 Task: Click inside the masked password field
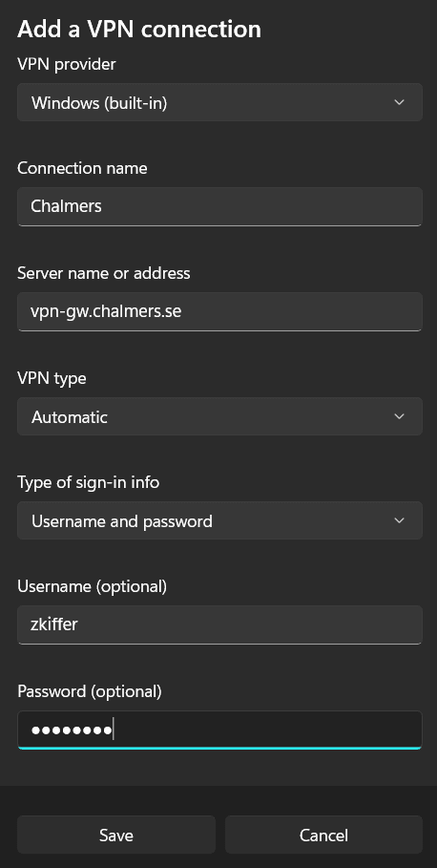[x=219, y=730]
